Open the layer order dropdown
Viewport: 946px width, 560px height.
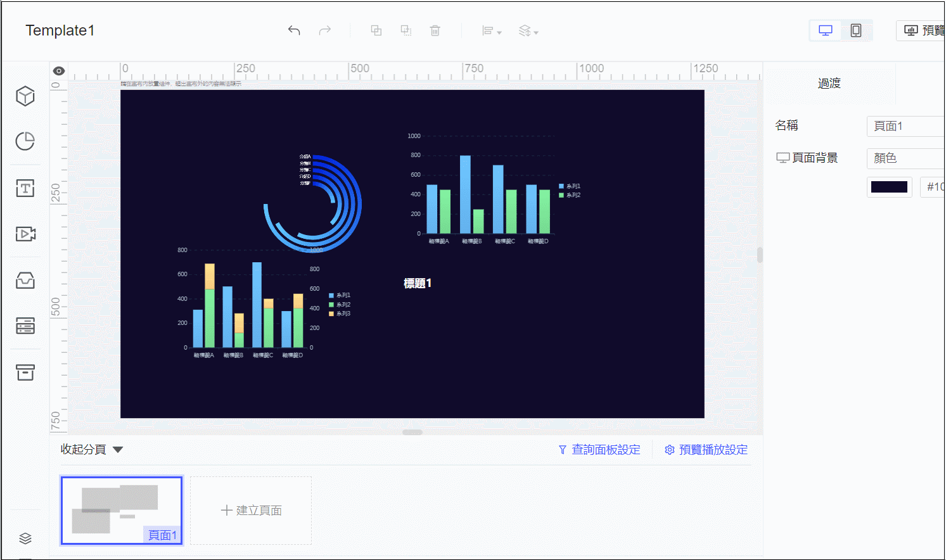[528, 31]
